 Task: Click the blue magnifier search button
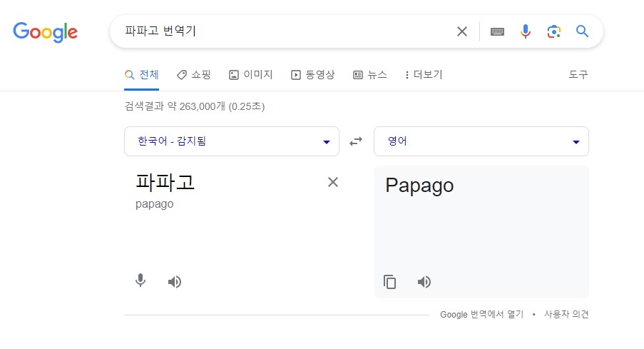coord(582,31)
